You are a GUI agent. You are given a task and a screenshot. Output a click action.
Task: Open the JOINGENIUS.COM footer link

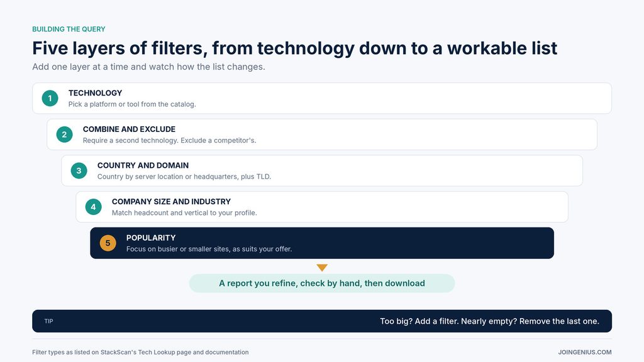[585, 352]
